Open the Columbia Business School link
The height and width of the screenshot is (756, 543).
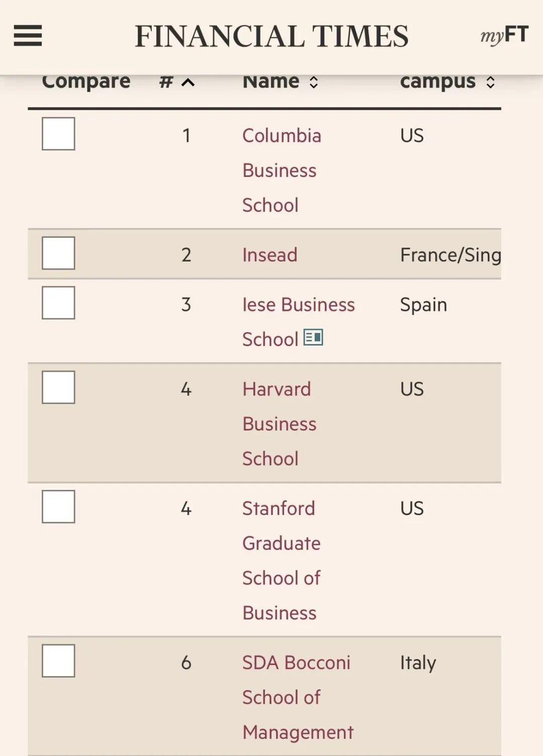[x=282, y=170]
